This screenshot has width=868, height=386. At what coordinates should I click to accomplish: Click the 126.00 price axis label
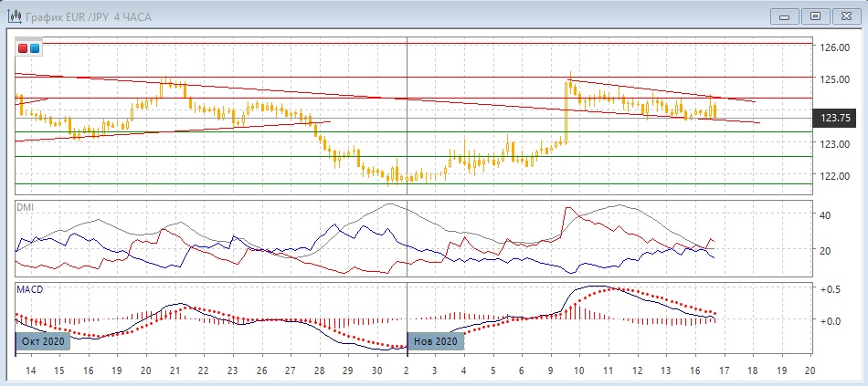[835, 47]
